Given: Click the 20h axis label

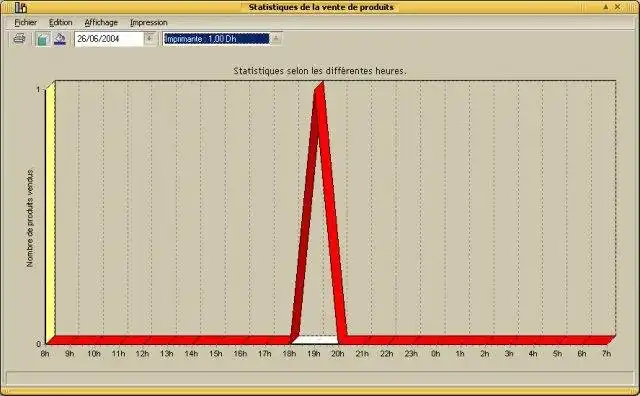Looking at the screenshot, I should coord(338,354).
